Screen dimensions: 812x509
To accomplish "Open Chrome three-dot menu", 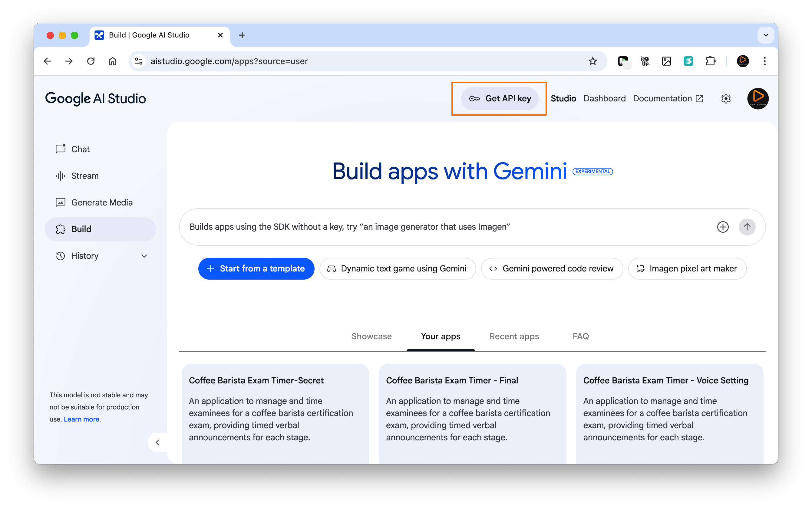I will [764, 61].
